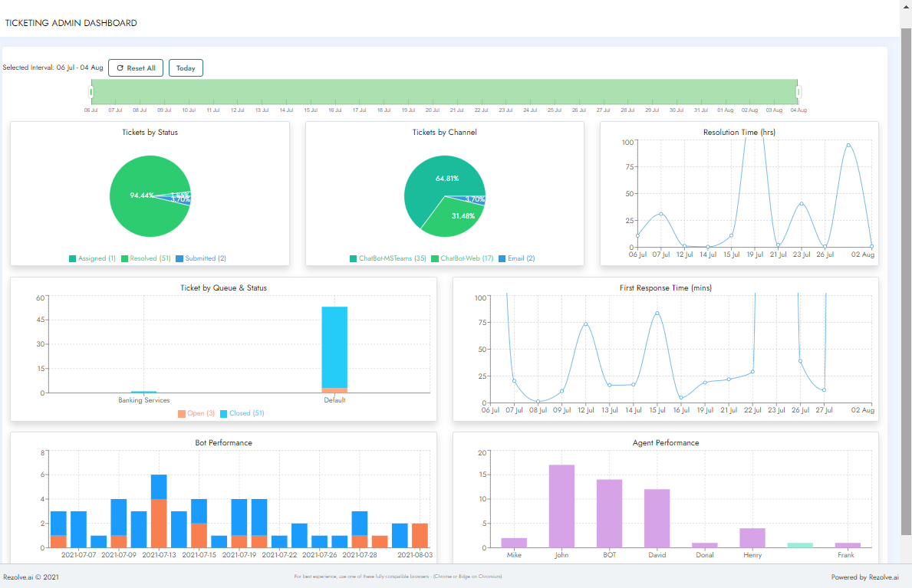Click the scrollbar up arrow

click(x=905, y=8)
